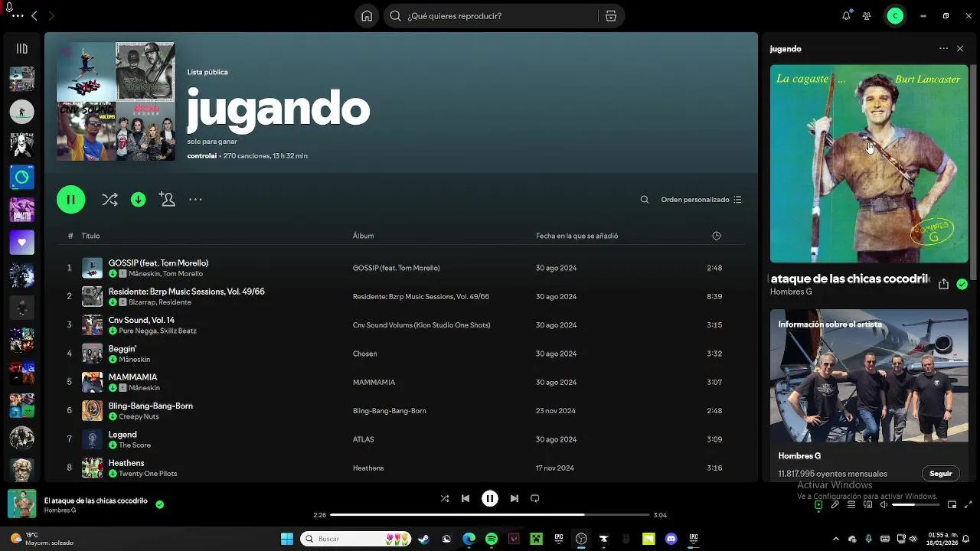Show lyrics with the microphone icon
980x551 pixels.
(835, 505)
